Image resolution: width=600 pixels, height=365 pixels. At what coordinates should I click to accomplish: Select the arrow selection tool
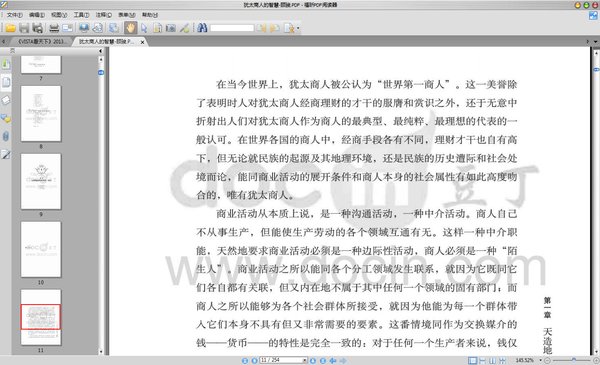(x=144, y=28)
